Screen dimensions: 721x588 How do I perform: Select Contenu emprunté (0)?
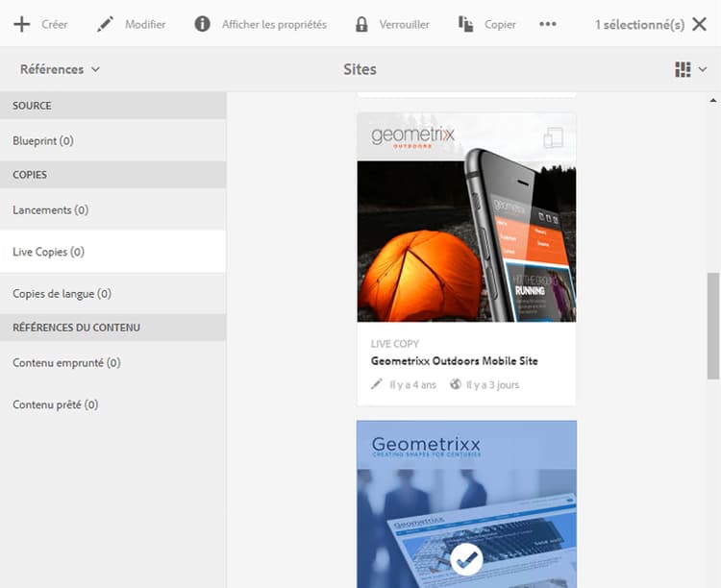[112, 363]
